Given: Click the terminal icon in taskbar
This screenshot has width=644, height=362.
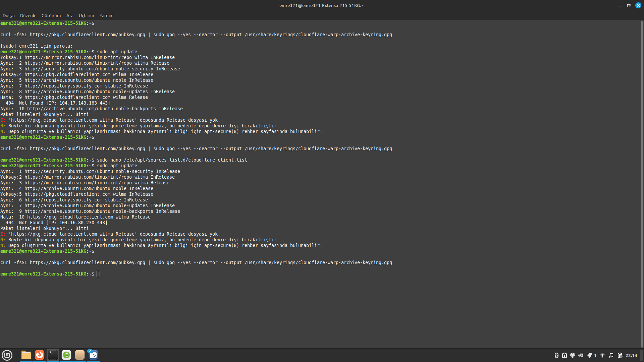Looking at the screenshot, I should 53,355.
